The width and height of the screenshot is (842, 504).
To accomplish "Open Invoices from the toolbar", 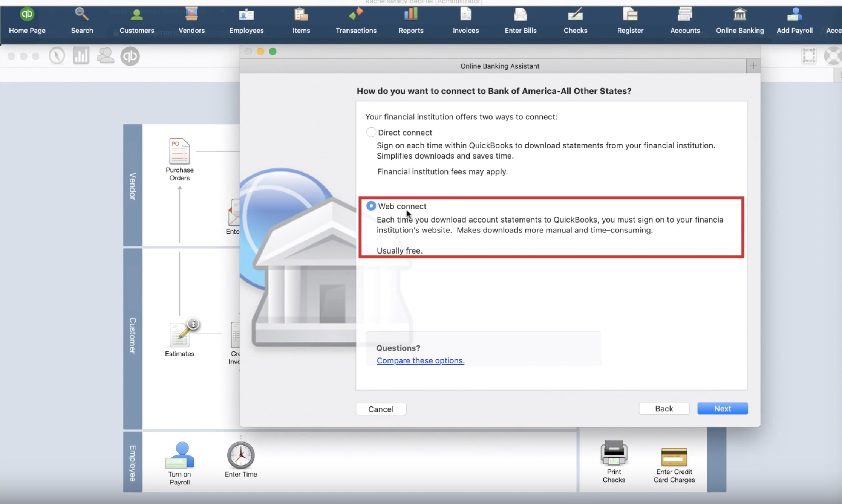I will click(465, 21).
